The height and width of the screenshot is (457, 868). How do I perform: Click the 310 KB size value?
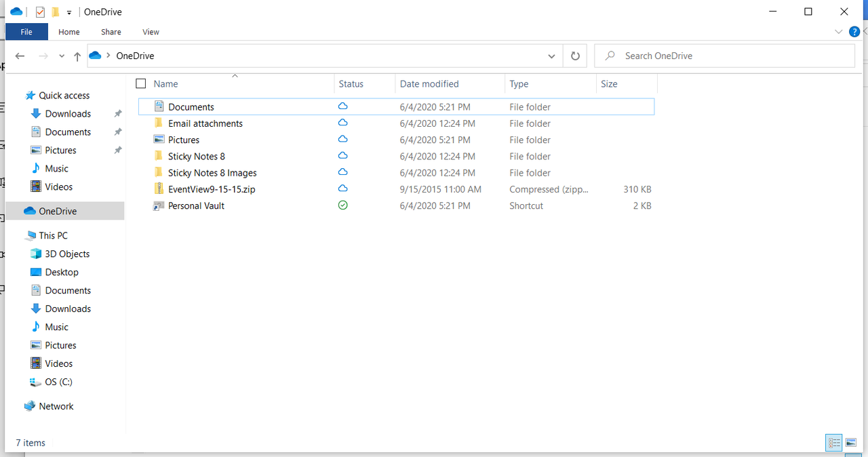(637, 189)
